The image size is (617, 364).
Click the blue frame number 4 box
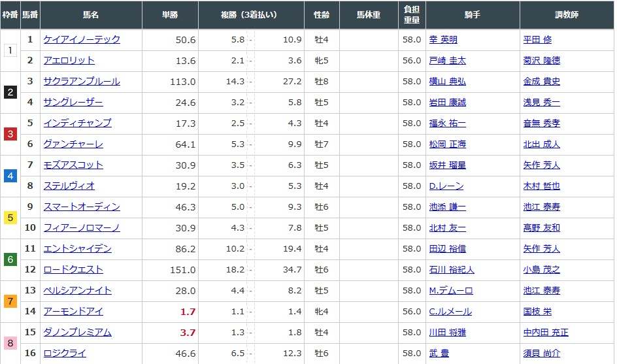10,176
